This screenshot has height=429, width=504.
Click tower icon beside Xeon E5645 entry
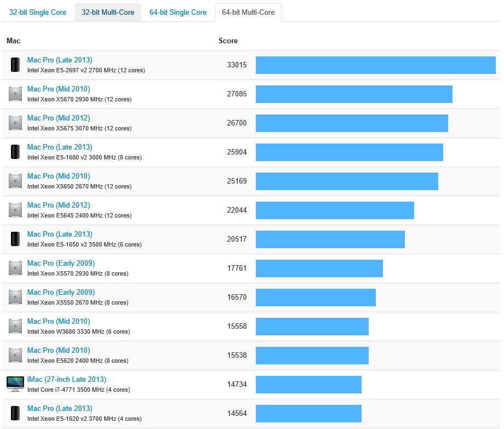click(x=15, y=210)
